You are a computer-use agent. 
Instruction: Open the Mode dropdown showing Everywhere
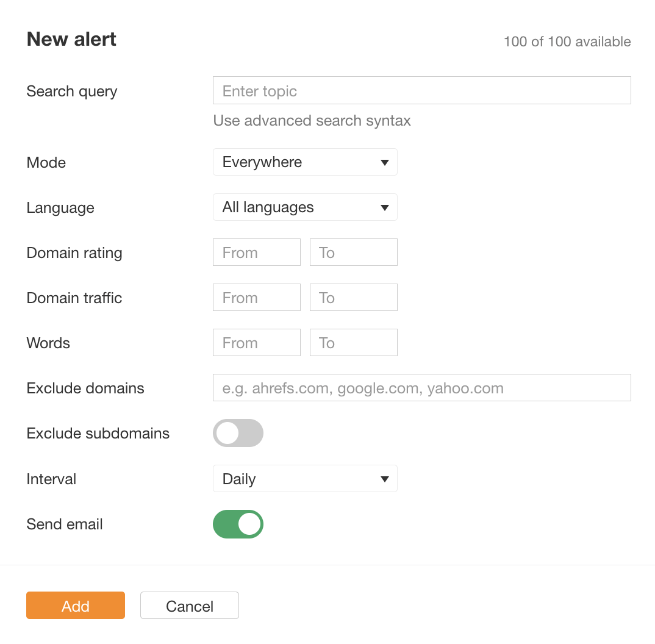click(x=305, y=162)
